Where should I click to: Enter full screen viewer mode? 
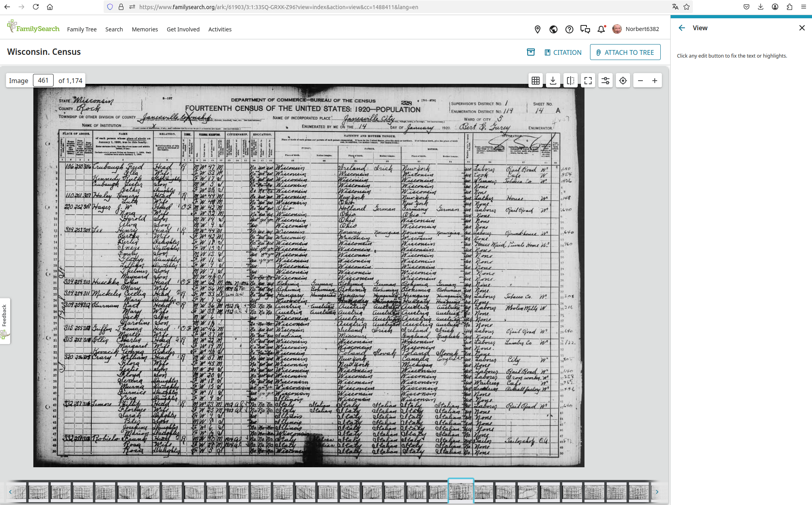588,81
